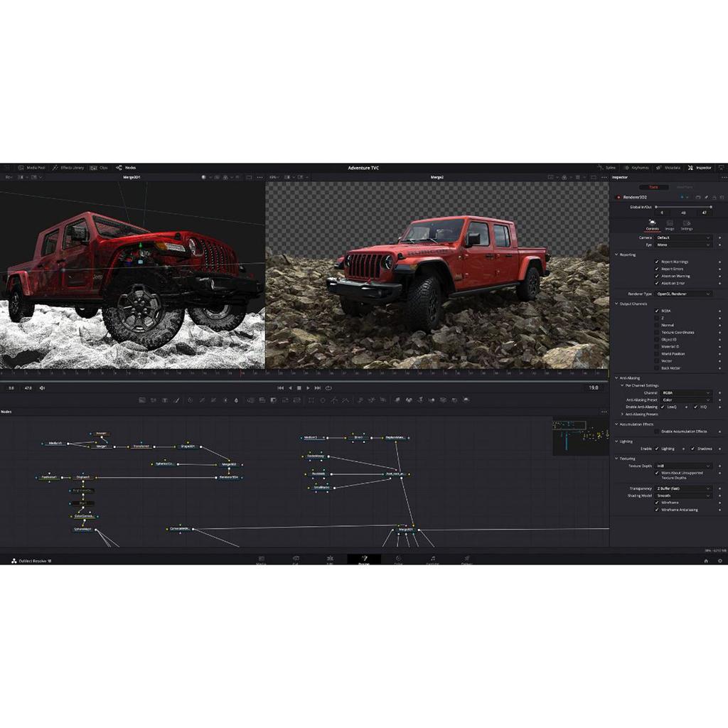This screenshot has height=728, width=728.
Task: Select the Paint brush tool in toolbar
Action: [176, 400]
